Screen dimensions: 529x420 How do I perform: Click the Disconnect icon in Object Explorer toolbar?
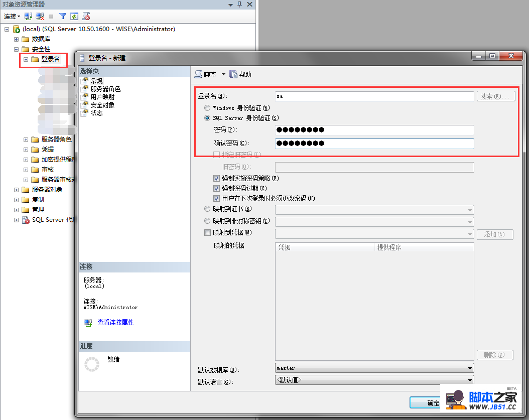[39, 16]
